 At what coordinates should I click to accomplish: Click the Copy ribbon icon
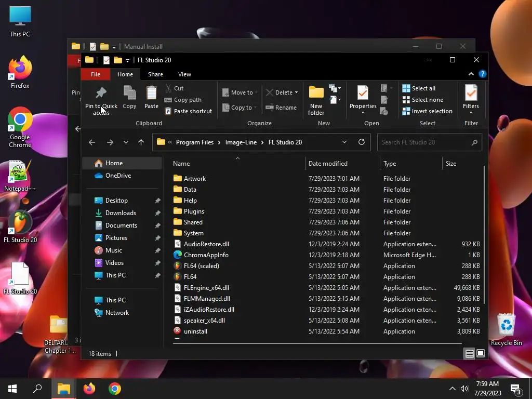[129, 93]
